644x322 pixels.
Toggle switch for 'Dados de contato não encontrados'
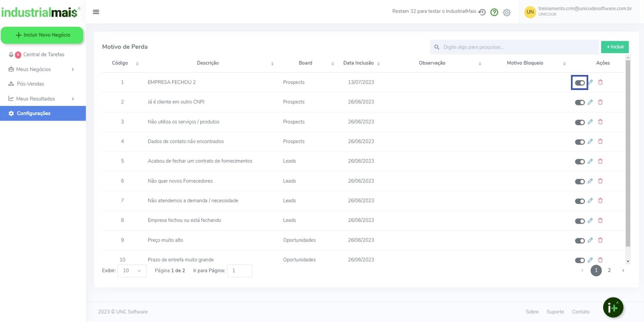coord(580,142)
